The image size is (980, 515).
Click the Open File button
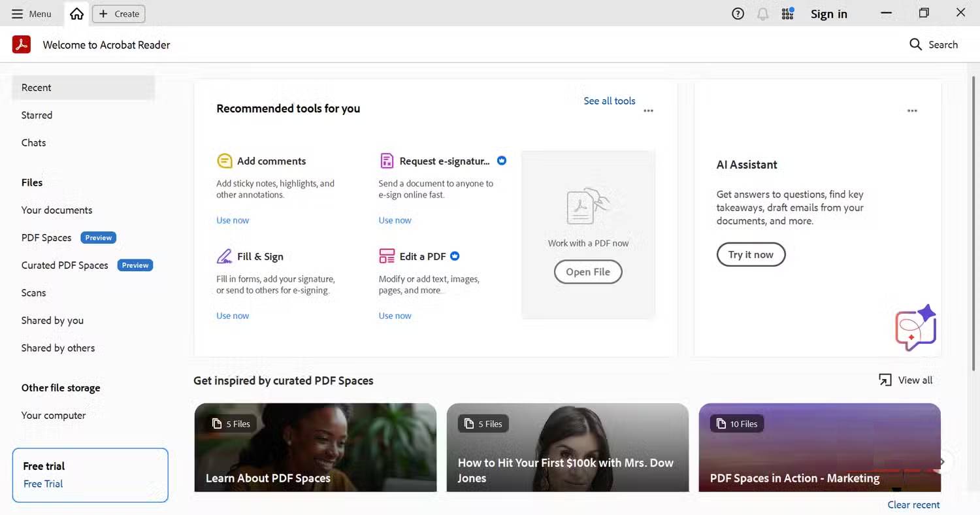coord(588,272)
